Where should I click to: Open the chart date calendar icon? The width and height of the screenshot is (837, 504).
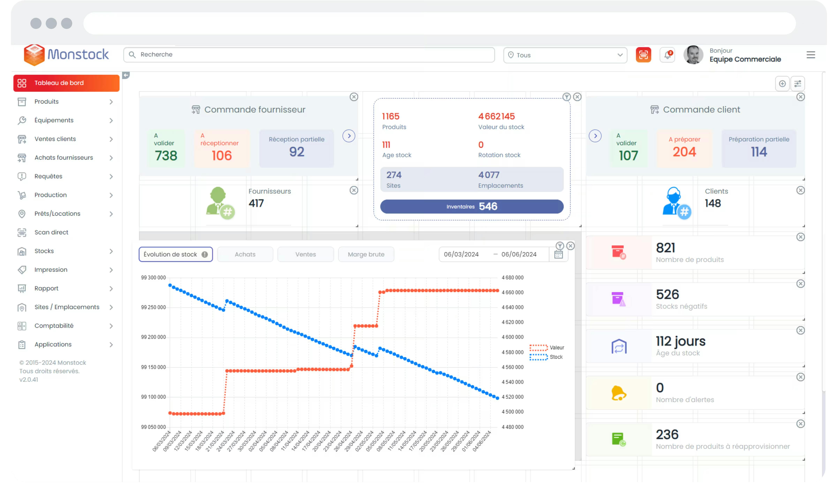559,255
